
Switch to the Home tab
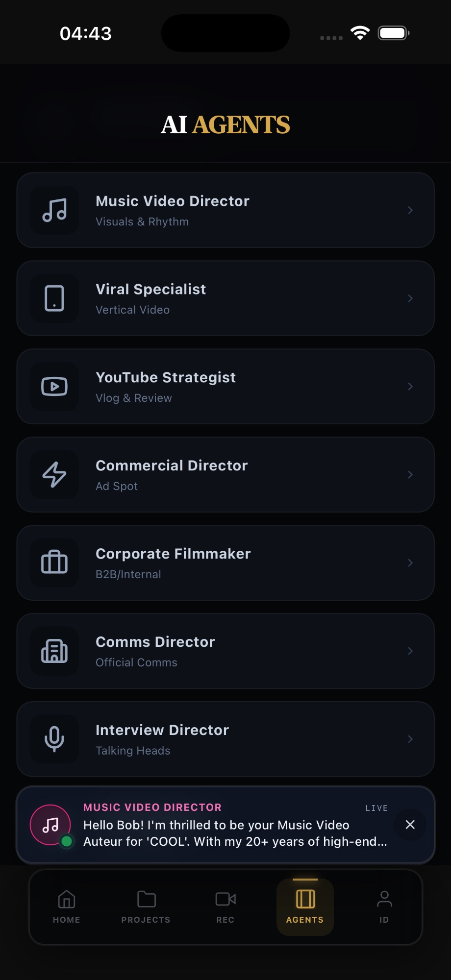(x=67, y=907)
